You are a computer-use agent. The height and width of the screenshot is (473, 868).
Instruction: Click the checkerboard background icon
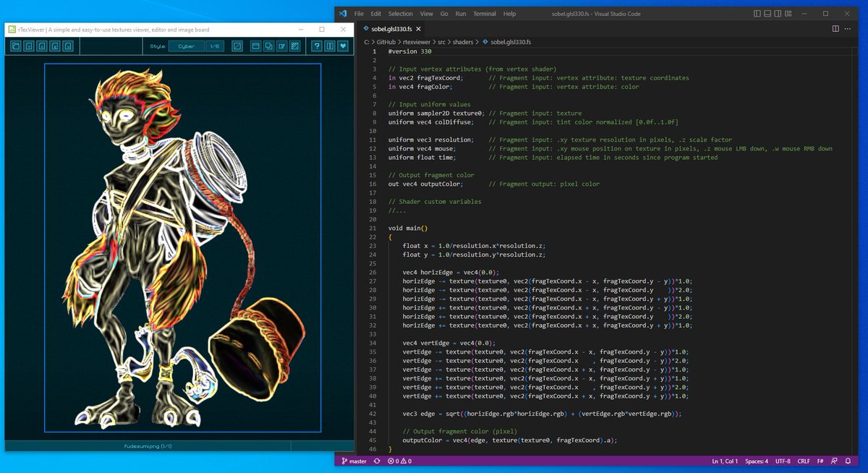[x=294, y=46]
